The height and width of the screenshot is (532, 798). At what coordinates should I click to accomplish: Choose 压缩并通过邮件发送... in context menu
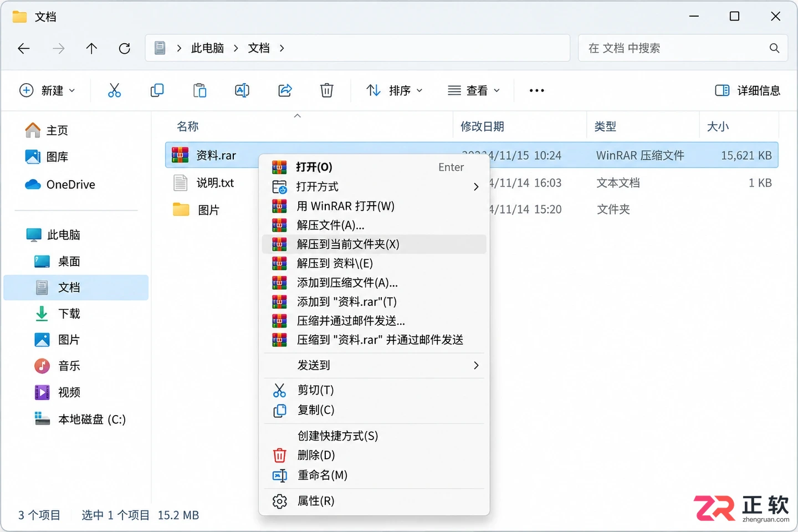coord(374,321)
